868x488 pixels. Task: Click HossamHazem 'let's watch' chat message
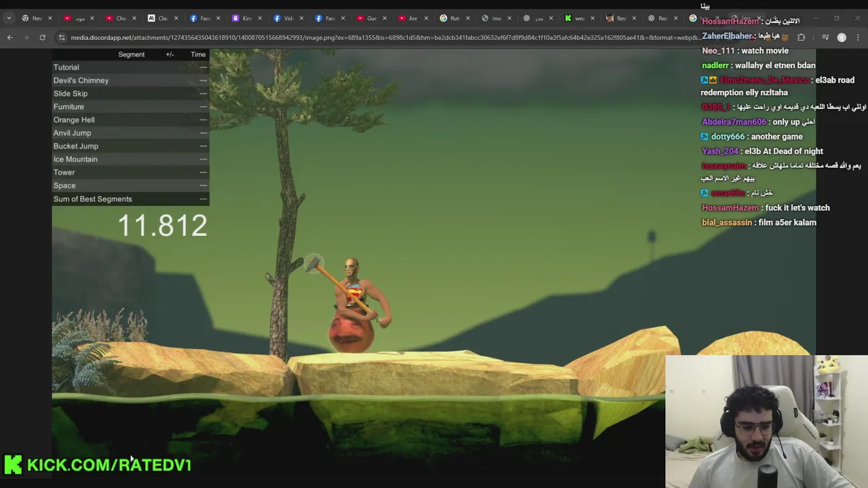(x=766, y=208)
